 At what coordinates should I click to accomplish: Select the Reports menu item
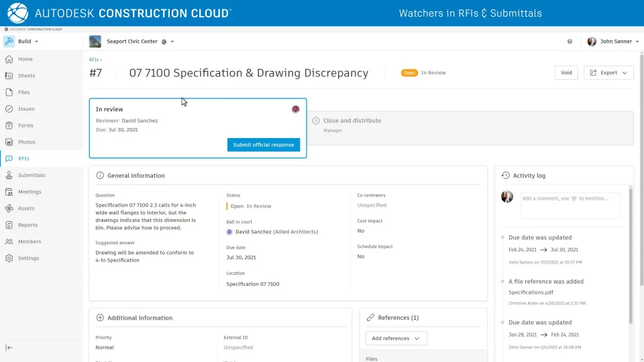coord(28,225)
